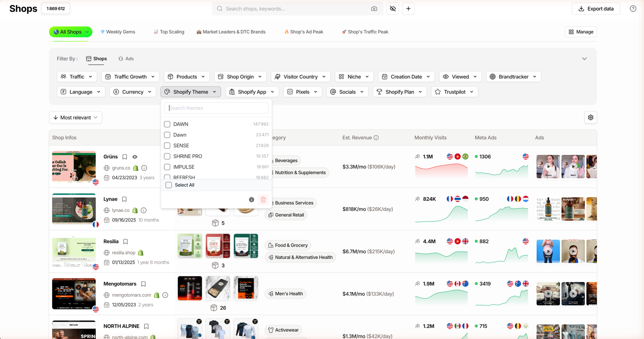Image resolution: width=644 pixels, height=339 pixels.
Task: Click info icon next to gruns.co
Action: tap(144, 168)
